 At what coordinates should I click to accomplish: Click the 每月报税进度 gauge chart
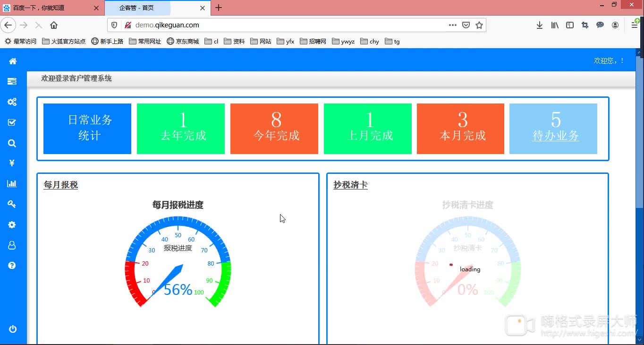tap(178, 261)
